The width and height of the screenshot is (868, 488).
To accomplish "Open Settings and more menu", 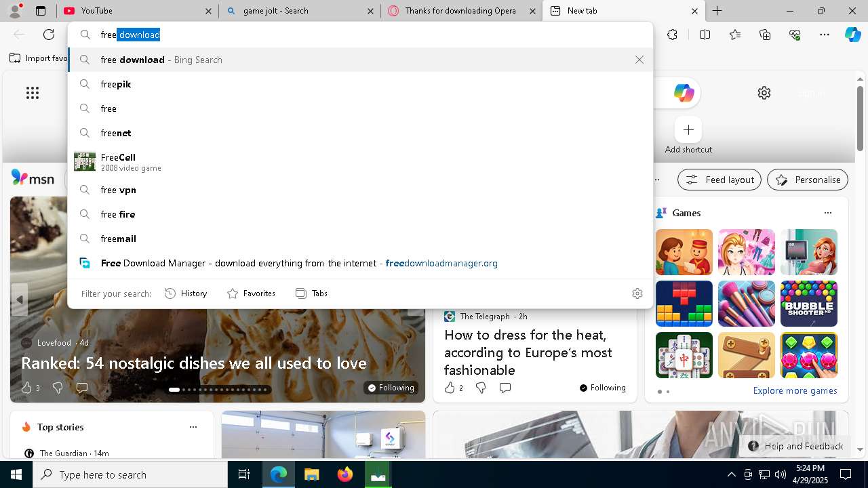I will click(x=825, y=35).
